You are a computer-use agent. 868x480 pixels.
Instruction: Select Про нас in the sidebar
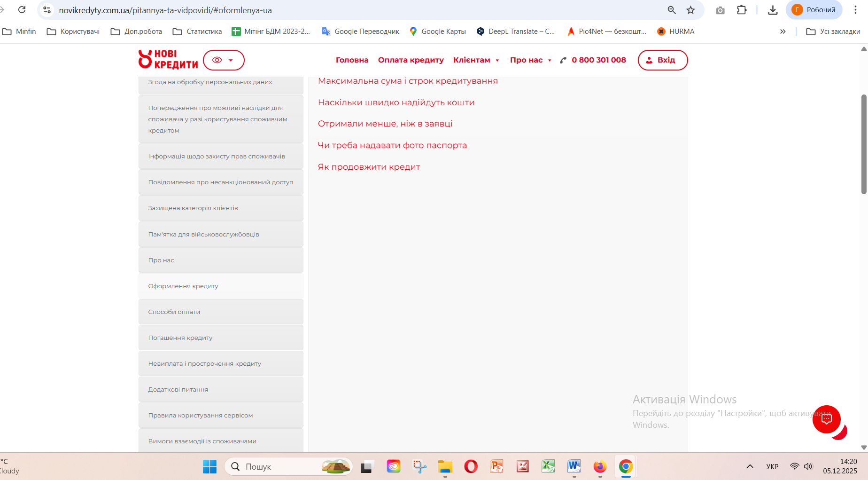pos(221,260)
